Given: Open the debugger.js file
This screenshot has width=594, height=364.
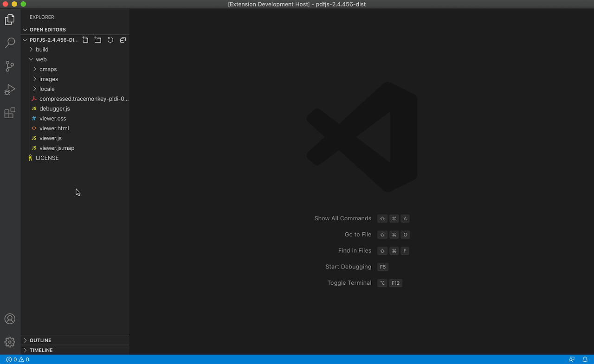Looking at the screenshot, I should (x=75, y=109).
